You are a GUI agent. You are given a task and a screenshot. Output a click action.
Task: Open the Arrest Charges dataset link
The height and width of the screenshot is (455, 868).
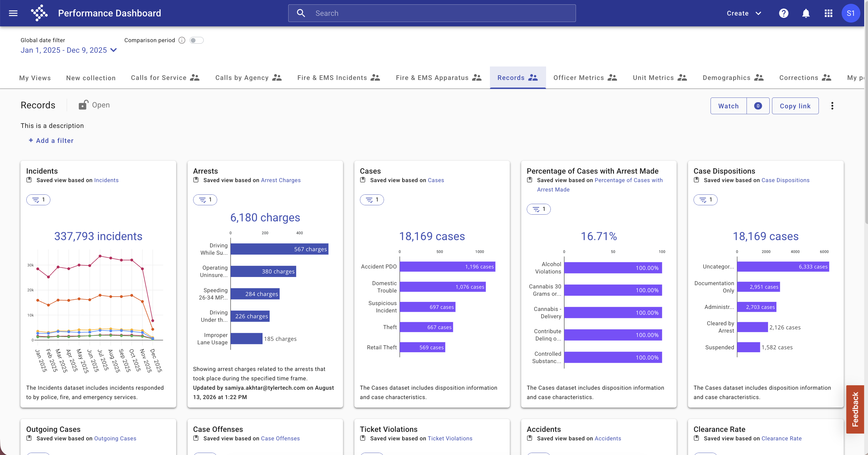pos(281,180)
